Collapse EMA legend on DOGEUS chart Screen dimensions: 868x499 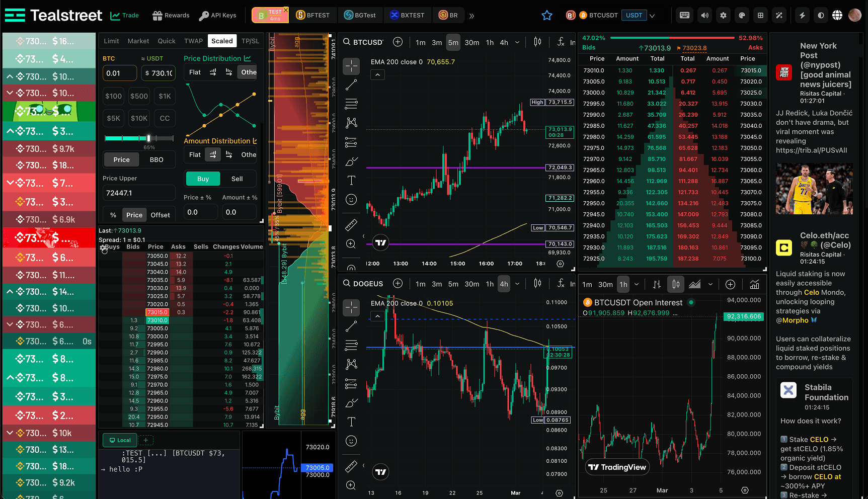click(377, 316)
